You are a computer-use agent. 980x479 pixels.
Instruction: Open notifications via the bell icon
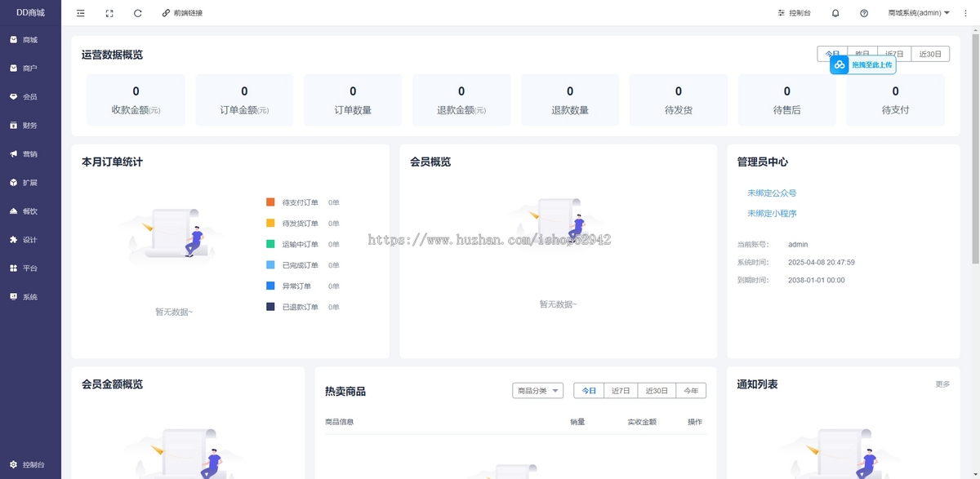pyautogui.click(x=835, y=13)
